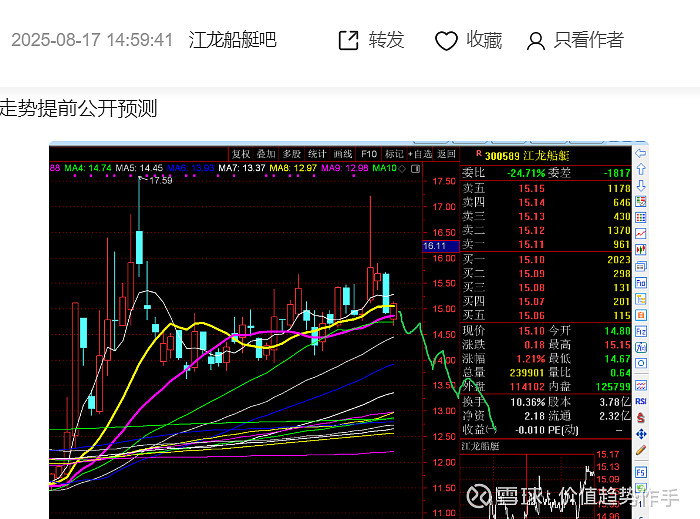Screen dimensions: 700x519
Task: Click the 16.11 price marker on axis
Action: [440, 246]
